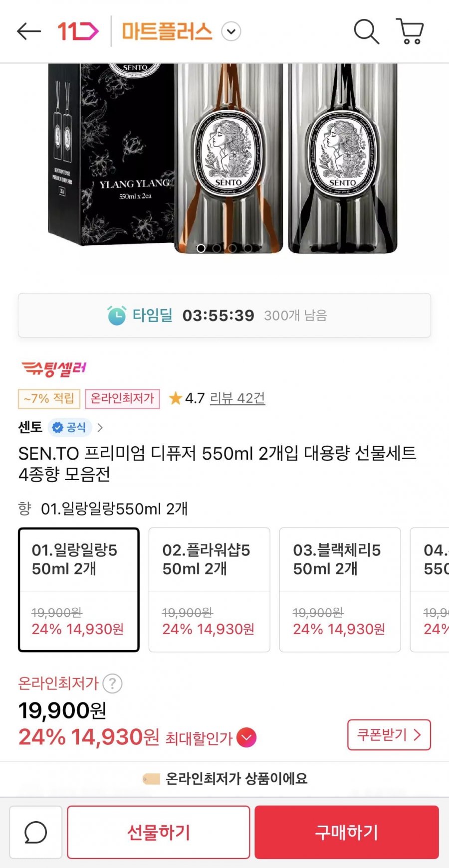
Task: Tap the 타임딜 alarm clock icon
Action: click(x=117, y=315)
